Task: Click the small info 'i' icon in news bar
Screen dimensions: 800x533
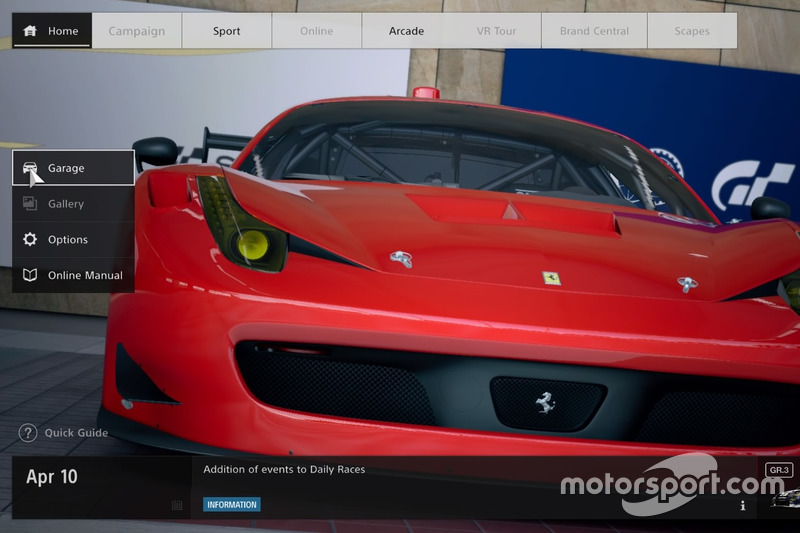Action: (743, 505)
